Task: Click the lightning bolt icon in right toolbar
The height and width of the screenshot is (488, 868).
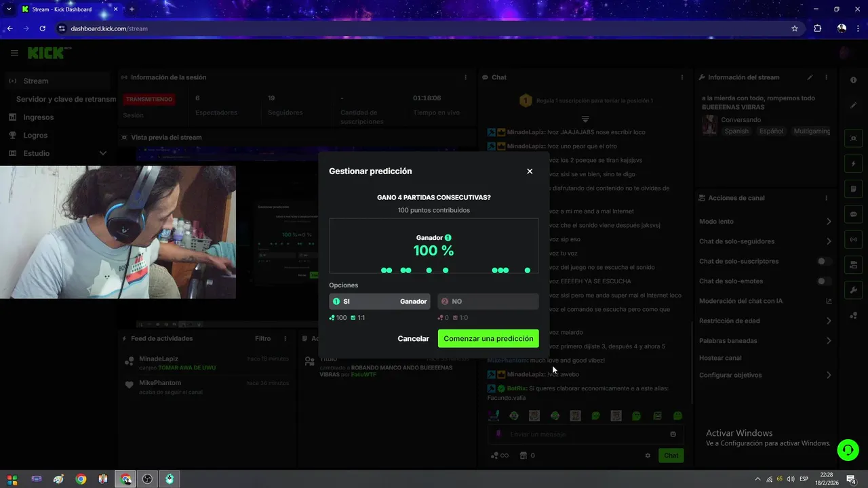Action: click(853, 163)
